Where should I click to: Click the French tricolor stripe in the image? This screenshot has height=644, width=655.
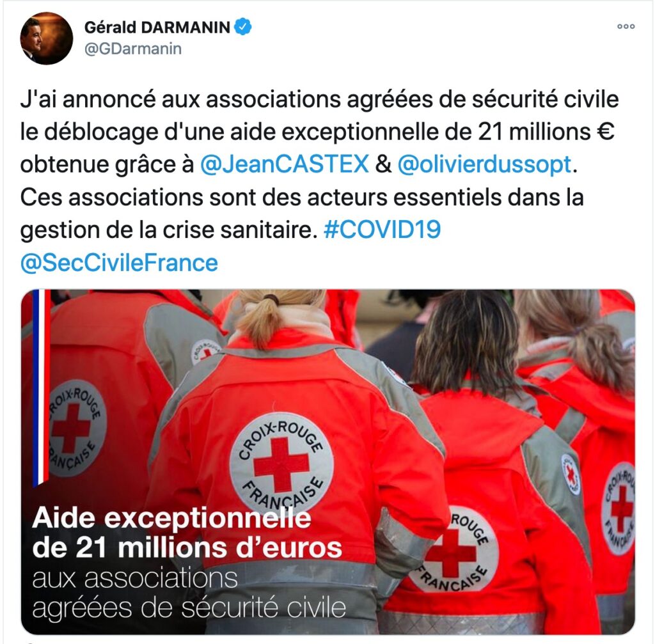pyautogui.click(x=42, y=387)
